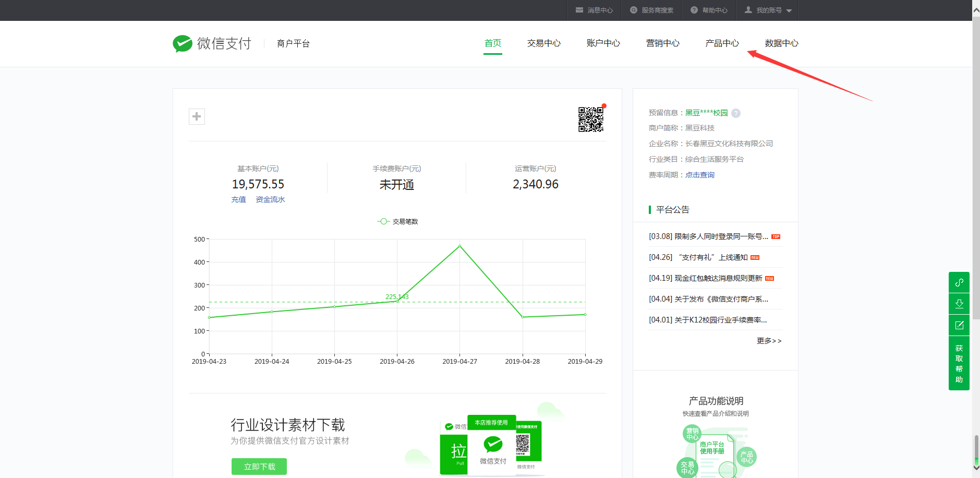This screenshot has height=478, width=980.
Task: Click the company name 长春黑豆文化科技有限公司
Action: (x=729, y=144)
